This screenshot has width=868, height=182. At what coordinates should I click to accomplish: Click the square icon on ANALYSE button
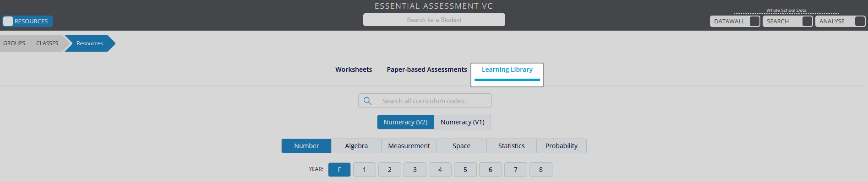(860, 21)
